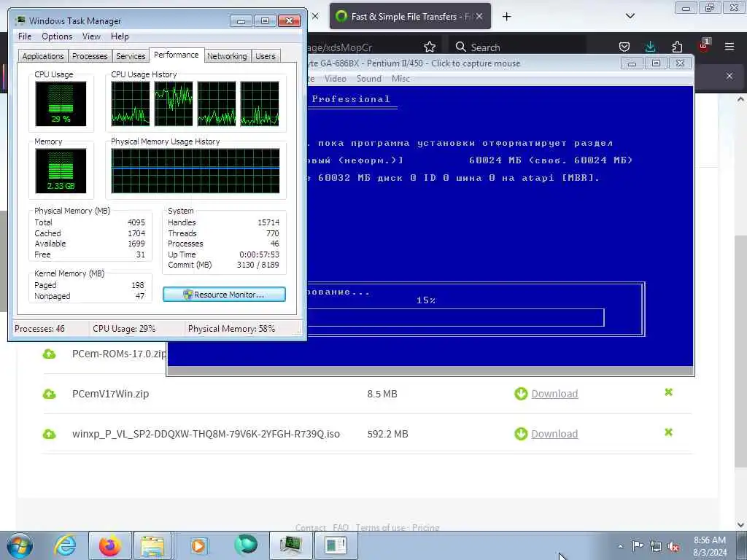
Task: Open the Misc menu in PCem window
Action: (x=400, y=79)
